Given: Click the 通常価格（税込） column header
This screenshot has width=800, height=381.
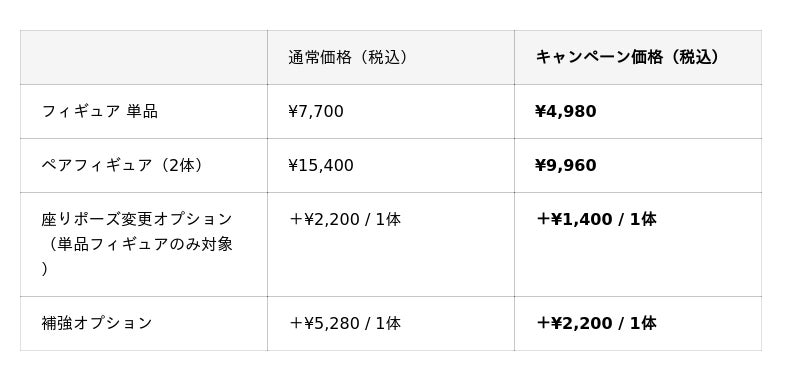Looking at the screenshot, I should 349,58.
